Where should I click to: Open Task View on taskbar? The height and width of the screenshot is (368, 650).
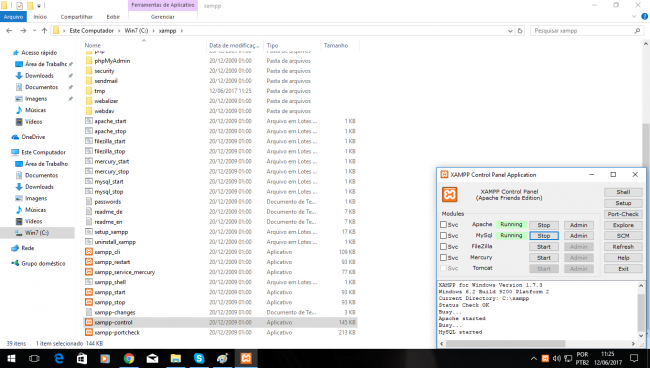pyautogui.click(x=34, y=358)
